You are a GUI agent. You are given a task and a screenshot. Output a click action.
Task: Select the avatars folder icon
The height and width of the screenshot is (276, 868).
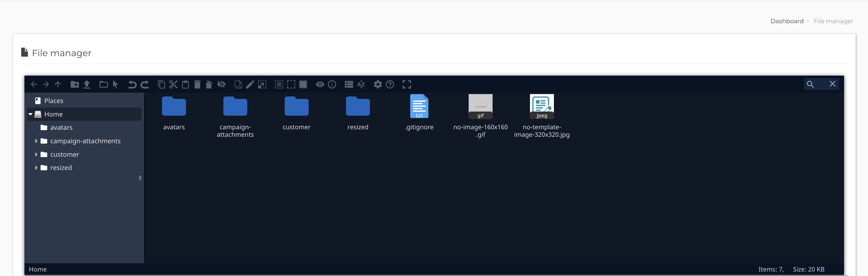click(x=174, y=106)
